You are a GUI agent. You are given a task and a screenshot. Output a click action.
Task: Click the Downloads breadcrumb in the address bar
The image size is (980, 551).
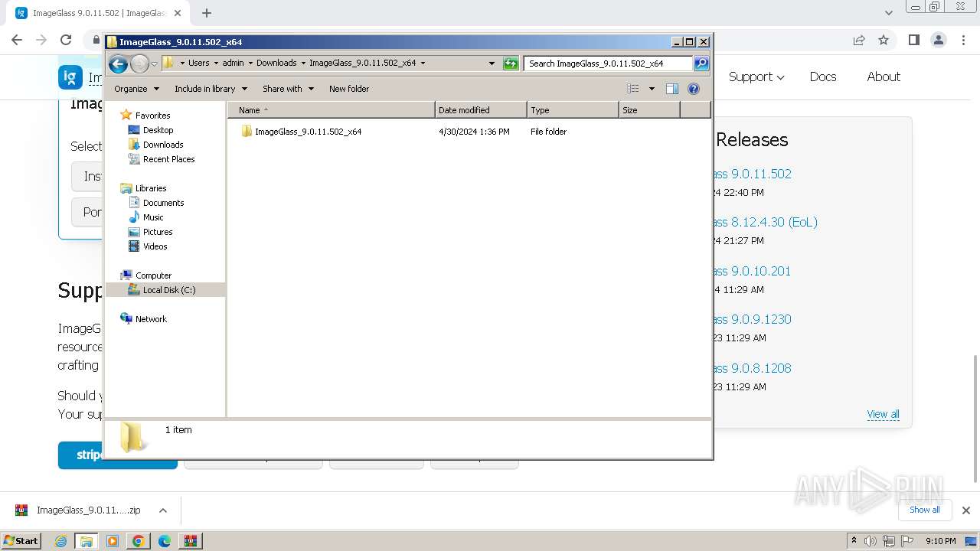coord(276,63)
